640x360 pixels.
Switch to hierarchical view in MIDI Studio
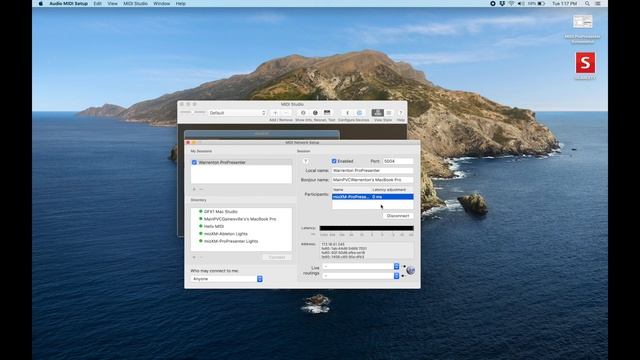[x=378, y=113]
